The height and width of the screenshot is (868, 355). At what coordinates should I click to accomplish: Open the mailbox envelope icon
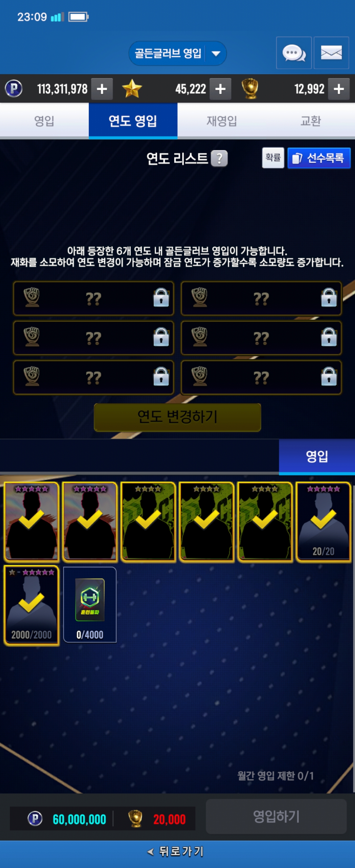331,53
